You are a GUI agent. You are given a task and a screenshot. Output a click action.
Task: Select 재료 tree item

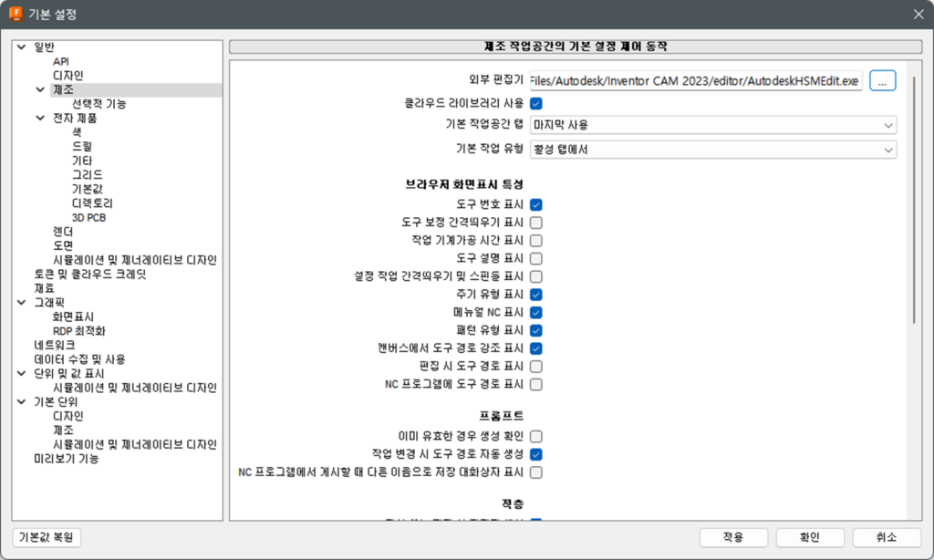(x=44, y=288)
